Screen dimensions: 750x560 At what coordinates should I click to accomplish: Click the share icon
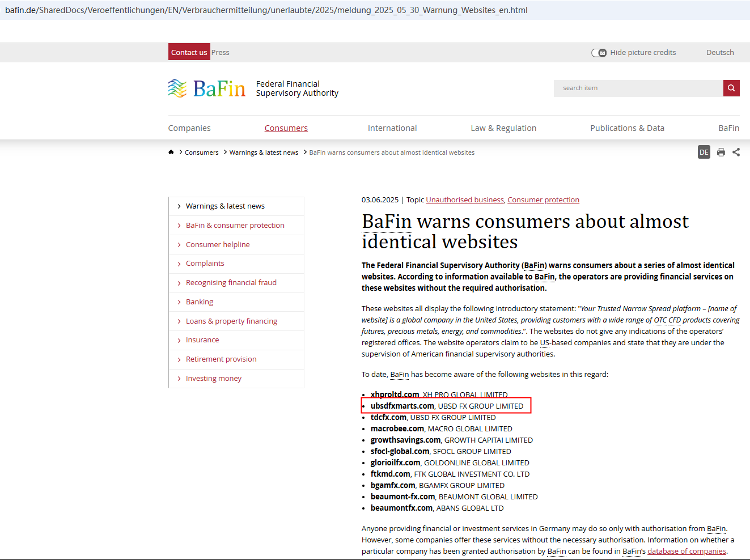coord(736,152)
